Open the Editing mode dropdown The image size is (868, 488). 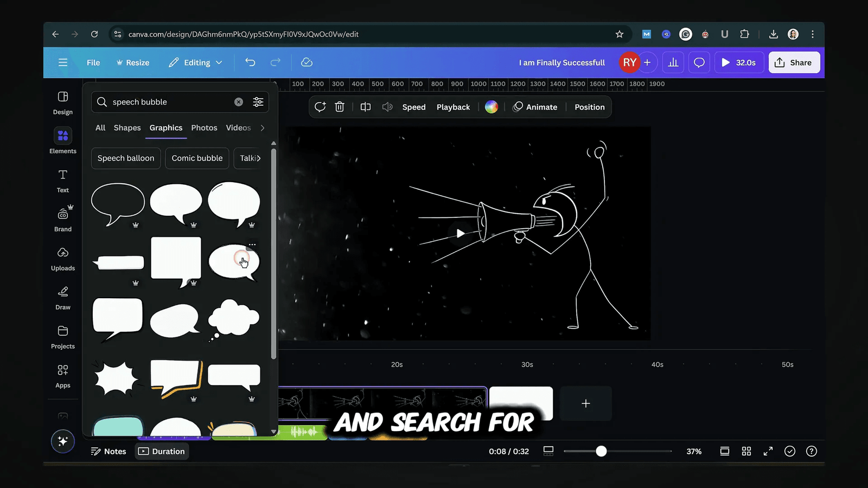pyautogui.click(x=195, y=62)
